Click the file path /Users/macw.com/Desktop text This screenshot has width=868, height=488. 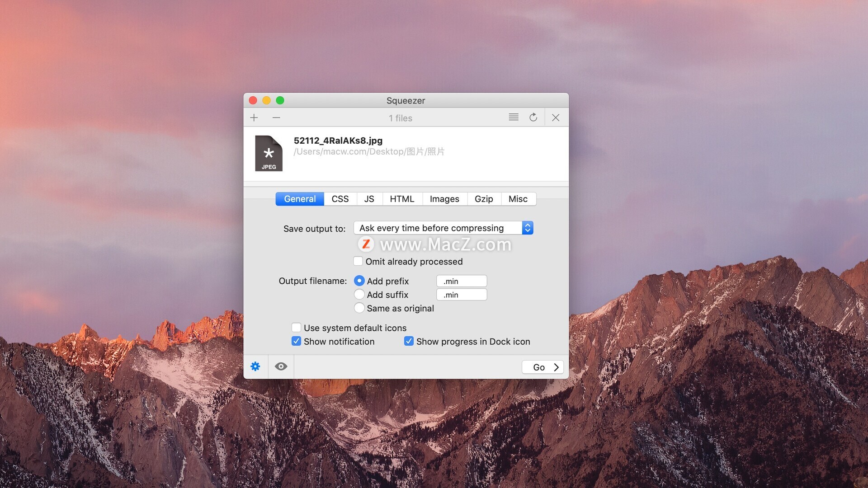click(x=369, y=151)
